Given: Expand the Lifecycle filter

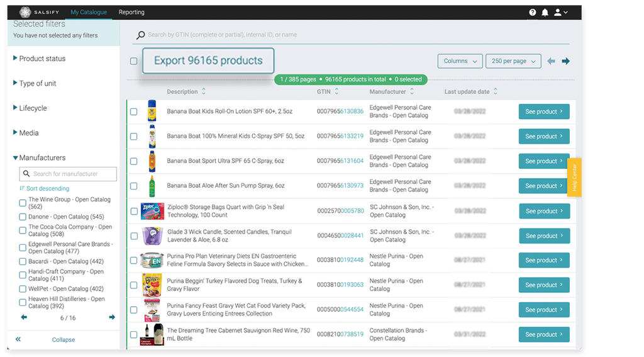Looking at the screenshot, I should coord(30,108).
